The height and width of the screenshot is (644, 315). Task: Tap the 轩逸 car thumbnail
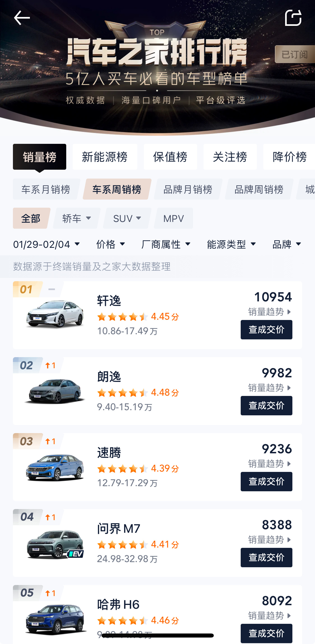click(55, 314)
